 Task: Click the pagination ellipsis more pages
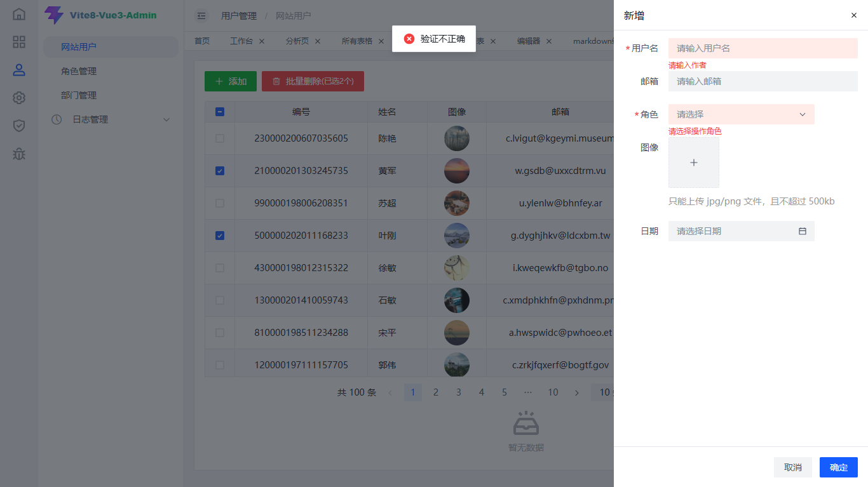pyautogui.click(x=527, y=392)
